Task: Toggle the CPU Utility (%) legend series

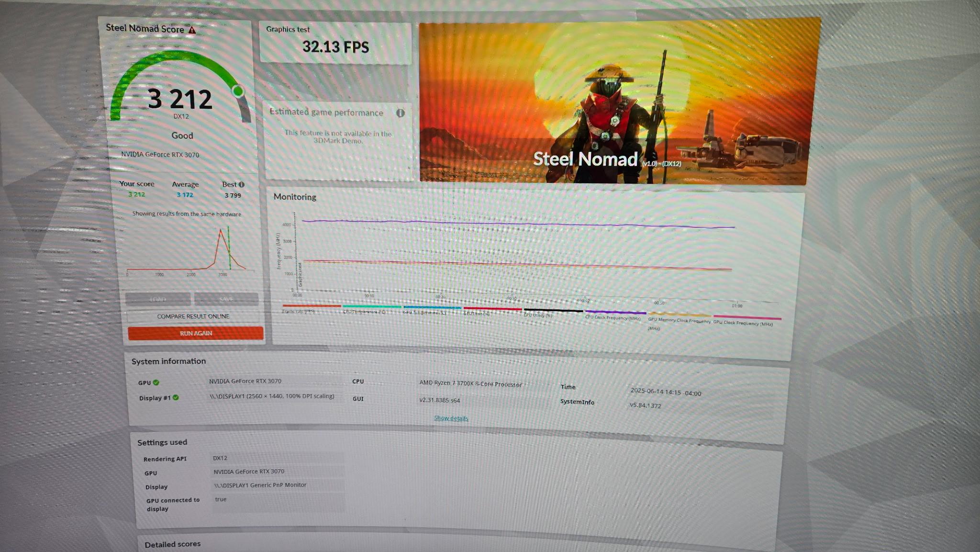Action: pos(553,313)
